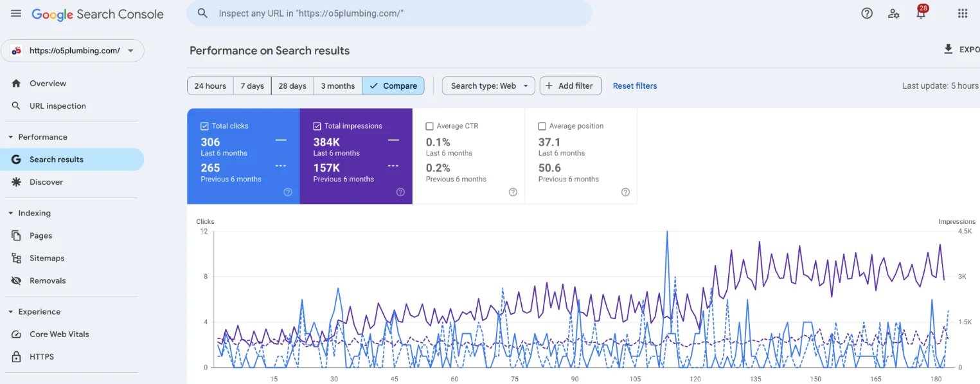Collapse the Experience section
This screenshot has width=980, height=384.
(x=11, y=311)
